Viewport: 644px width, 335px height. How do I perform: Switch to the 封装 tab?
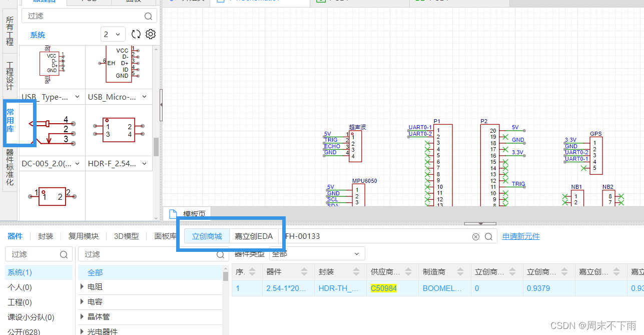point(46,236)
